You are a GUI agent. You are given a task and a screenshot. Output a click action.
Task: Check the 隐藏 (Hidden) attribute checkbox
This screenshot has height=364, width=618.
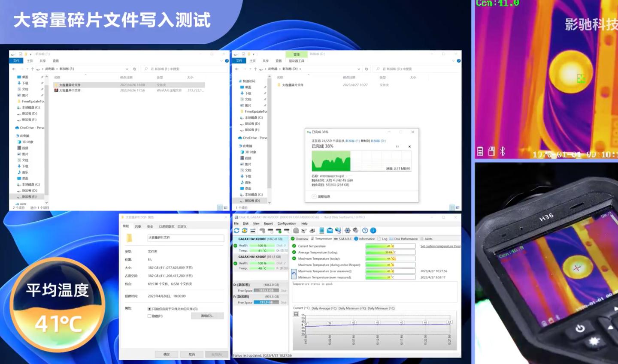click(x=150, y=316)
